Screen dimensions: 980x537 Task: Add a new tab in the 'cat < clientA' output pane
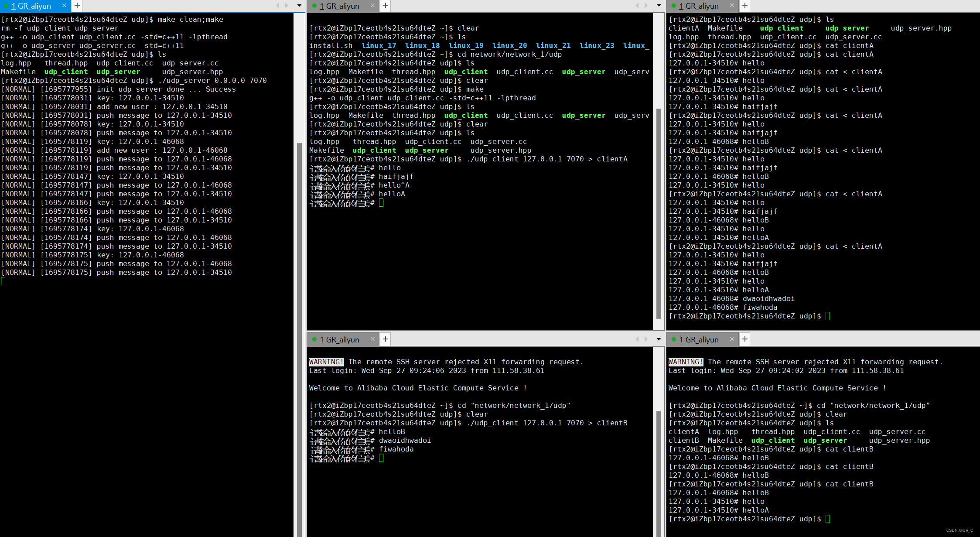(x=745, y=6)
